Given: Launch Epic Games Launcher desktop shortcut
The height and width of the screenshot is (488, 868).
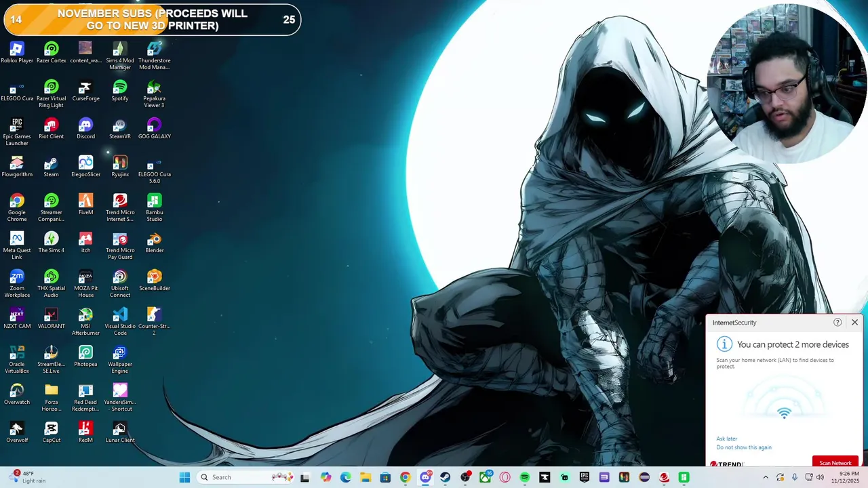Looking at the screenshot, I should (17, 131).
